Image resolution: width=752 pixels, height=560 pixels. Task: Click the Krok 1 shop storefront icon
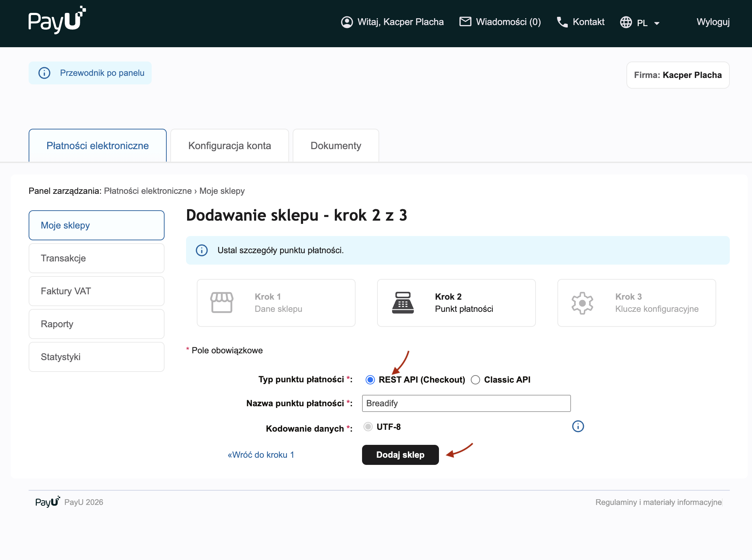[222, 303]
